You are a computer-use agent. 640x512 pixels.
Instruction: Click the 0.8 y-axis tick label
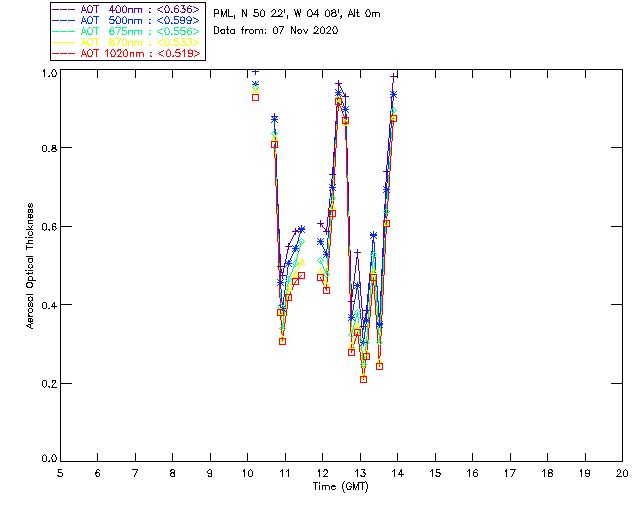[x=49, y=148]
